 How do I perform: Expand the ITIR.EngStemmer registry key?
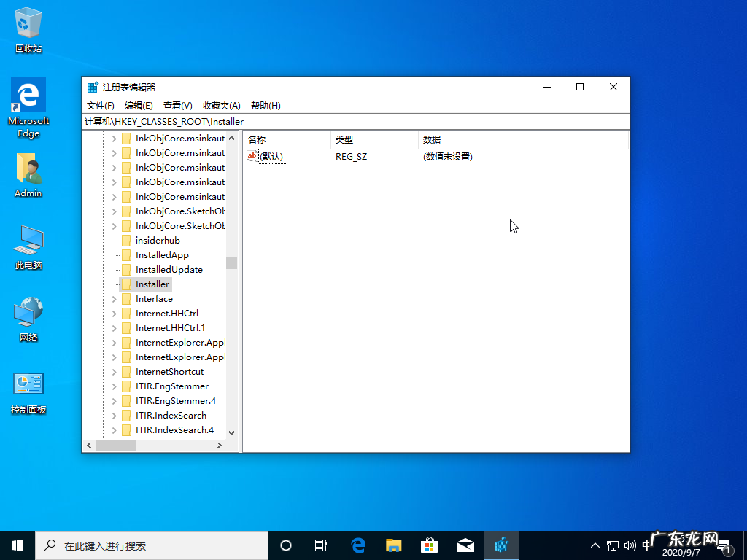coord(115,386)
